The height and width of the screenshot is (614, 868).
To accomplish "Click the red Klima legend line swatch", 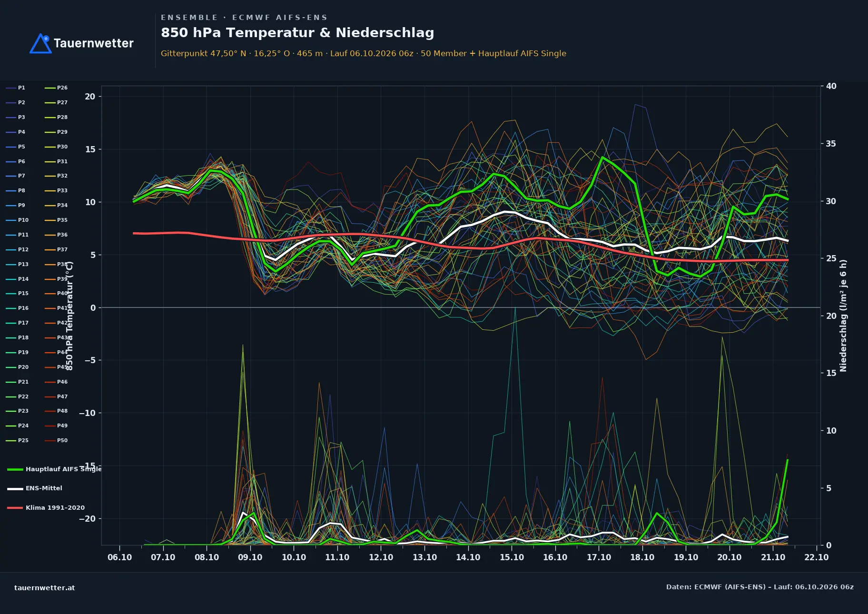I will coord(15,508).
